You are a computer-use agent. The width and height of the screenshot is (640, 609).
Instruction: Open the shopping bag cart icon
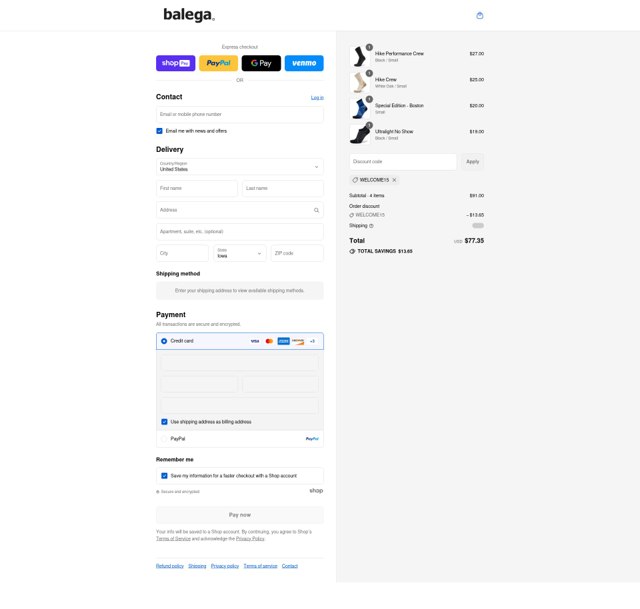[x=480, y=16]
